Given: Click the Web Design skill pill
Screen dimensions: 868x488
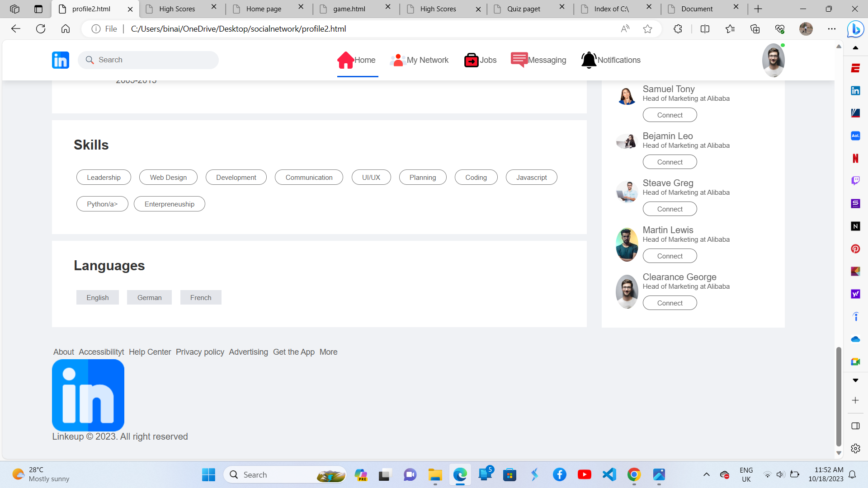Looking at the screenshot, I should (x=168, y=178).
